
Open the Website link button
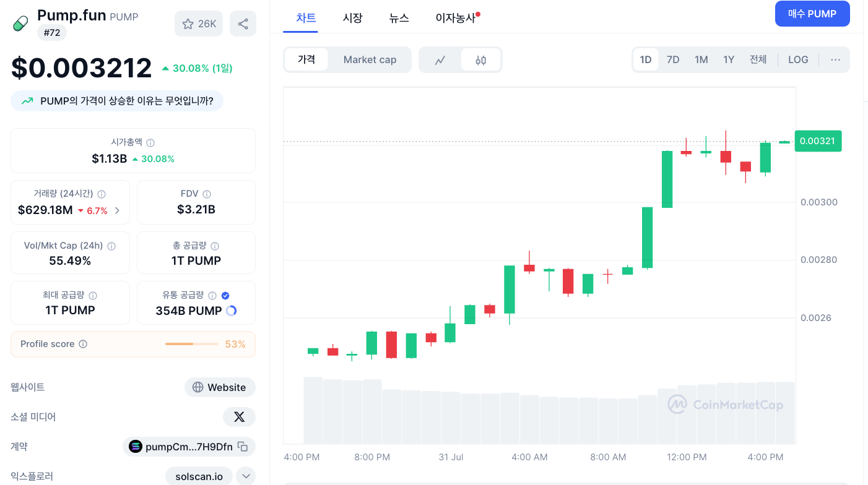pos(220,387)
